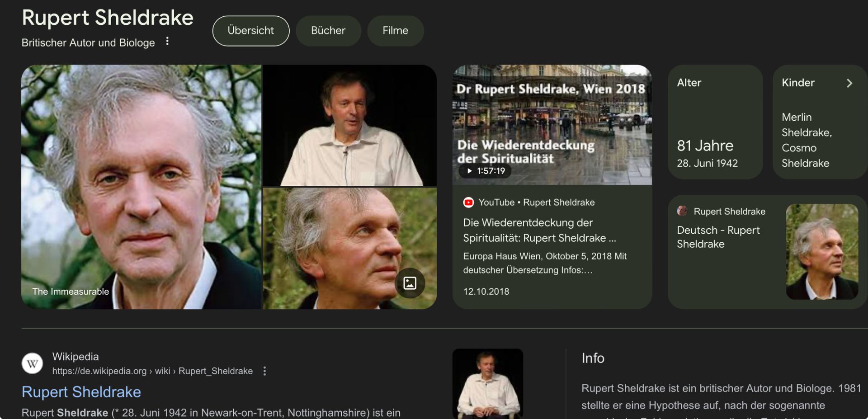Click Deutsch - Rupert Sheldrake link
868x419 pixels.
coord(718,237)
